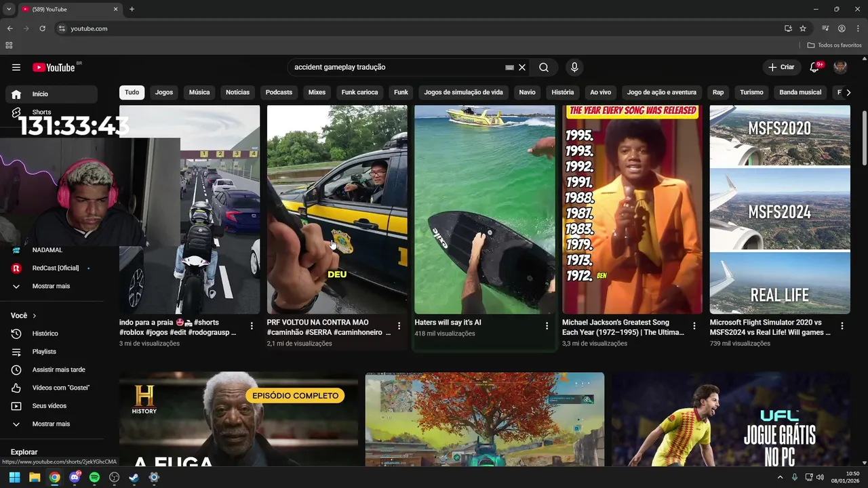868x488 pixels.
Task: Expand Você section with lower Mostrar mais
Action: click(x=52, y=424)
